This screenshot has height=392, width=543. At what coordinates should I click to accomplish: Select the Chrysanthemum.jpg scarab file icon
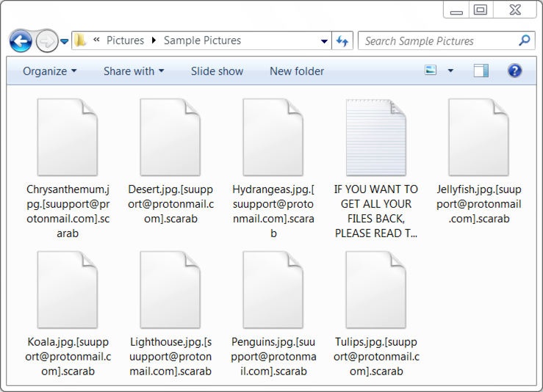point(68,137)
